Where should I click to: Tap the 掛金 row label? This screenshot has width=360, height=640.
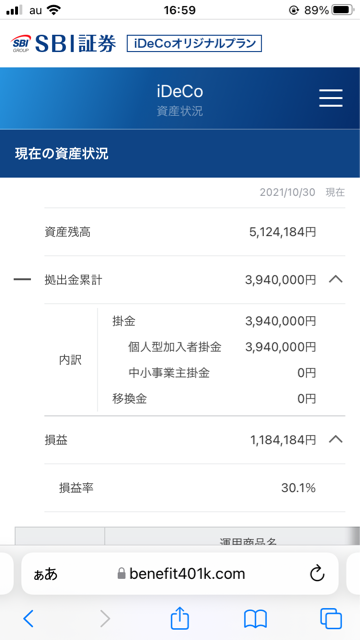coord(124,322)
